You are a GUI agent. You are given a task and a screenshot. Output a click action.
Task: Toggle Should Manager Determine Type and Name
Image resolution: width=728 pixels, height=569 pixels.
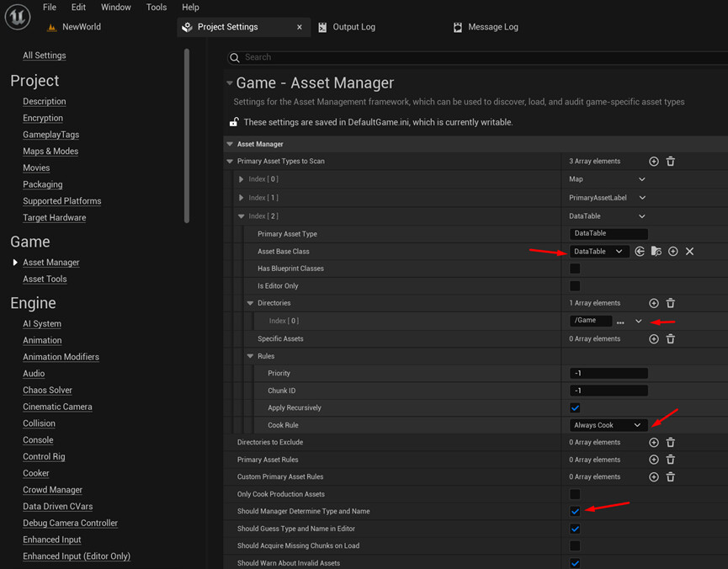(575, 512)
